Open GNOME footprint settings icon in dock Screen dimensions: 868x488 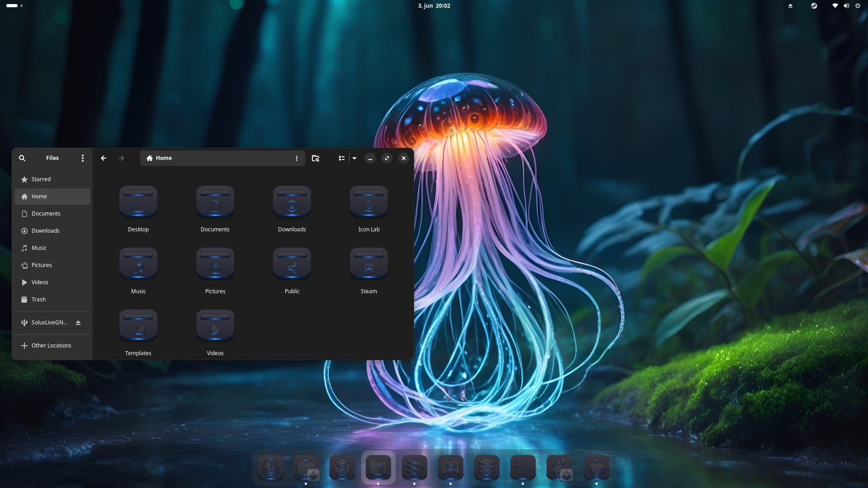[x=559, y=467]
